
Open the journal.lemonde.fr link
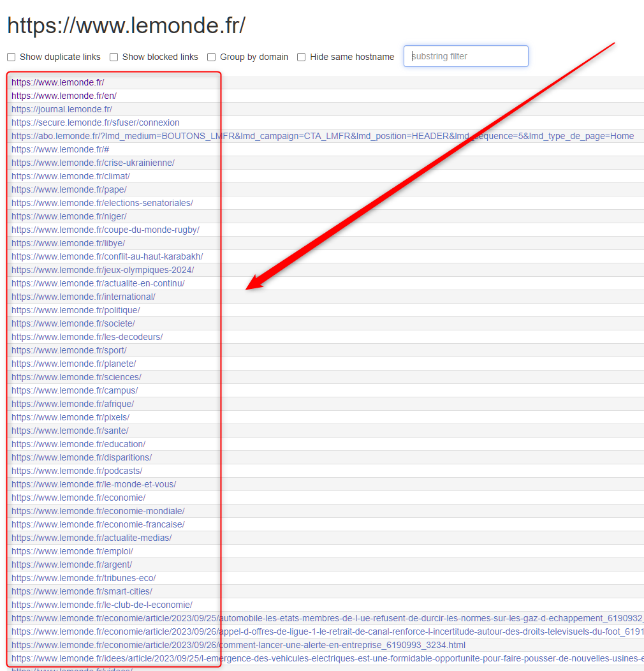pos(61,109)
